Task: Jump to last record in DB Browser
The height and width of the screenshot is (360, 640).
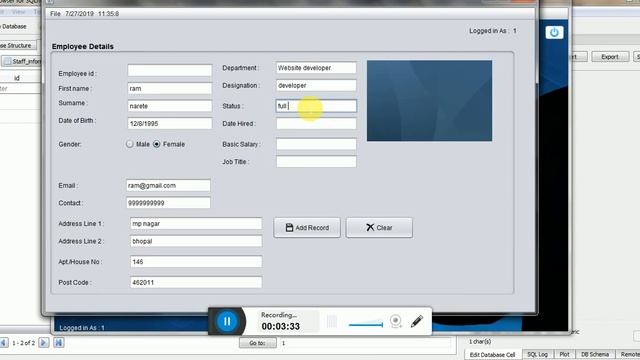Action: (58, 342)
